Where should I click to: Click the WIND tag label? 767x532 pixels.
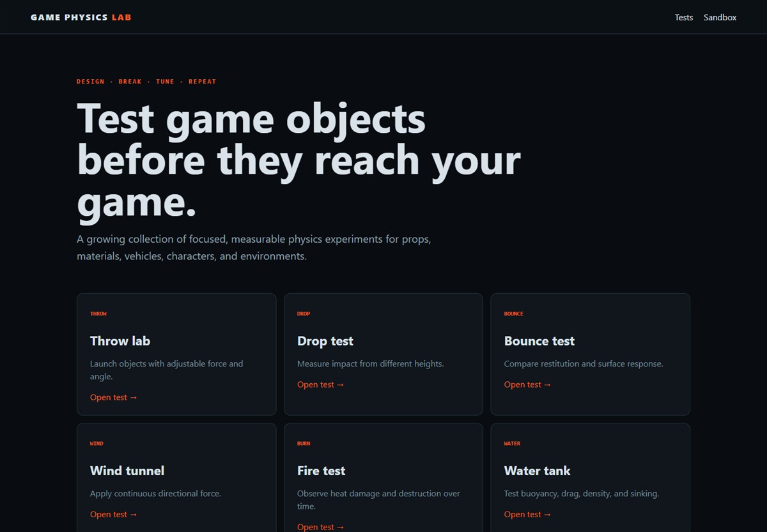coord(97,443)
